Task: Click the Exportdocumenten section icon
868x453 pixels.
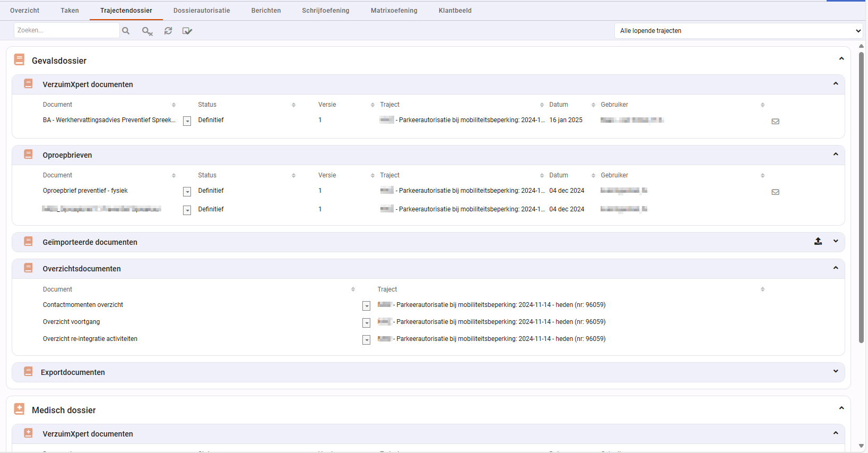Action: pyautogui.click(x=29, y=371)
